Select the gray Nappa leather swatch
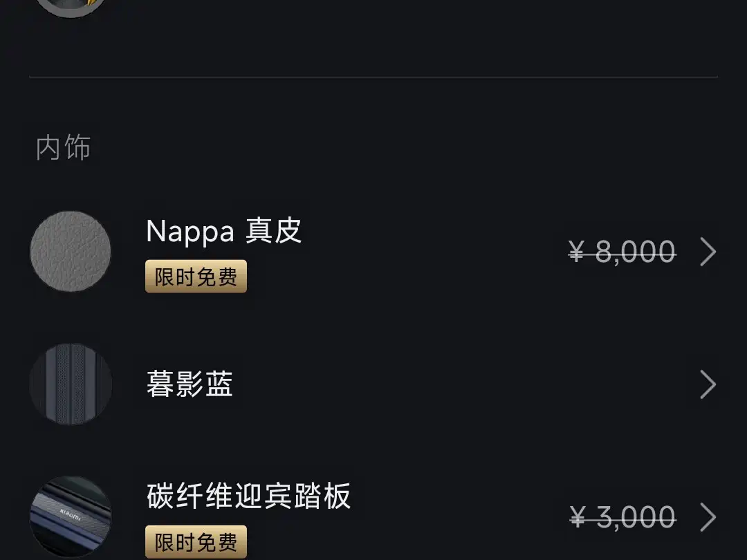Image resolution: width=747 pixels, height=560 pixels. [71, 251]
